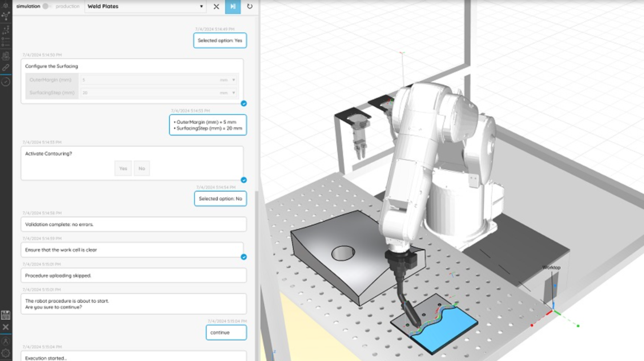This screenshot has width=644, height=361.
Task: Open the node graph icon in the sidebar
Action: (6, 16)
